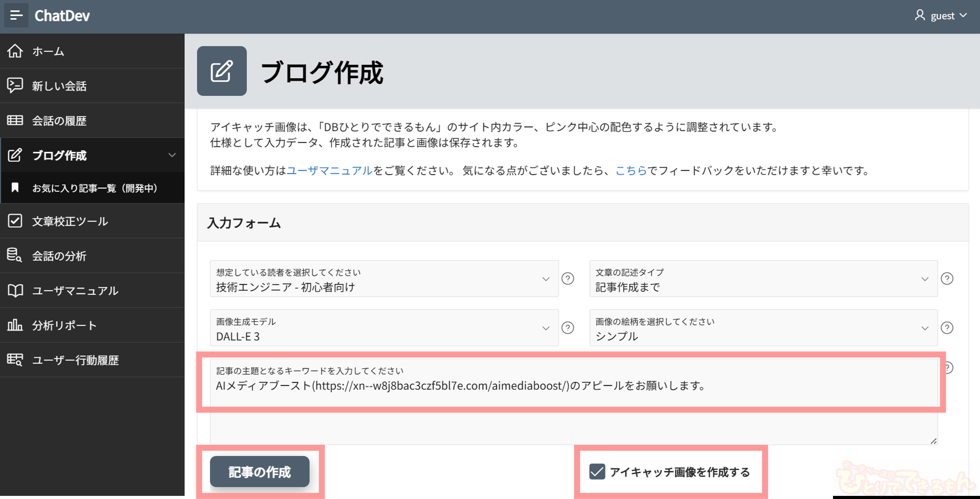Open ユーザー行動履歴 sidebar menu item
Image resolution: width=980 pixels, height=499 pixels.
[x=75, y=360]
